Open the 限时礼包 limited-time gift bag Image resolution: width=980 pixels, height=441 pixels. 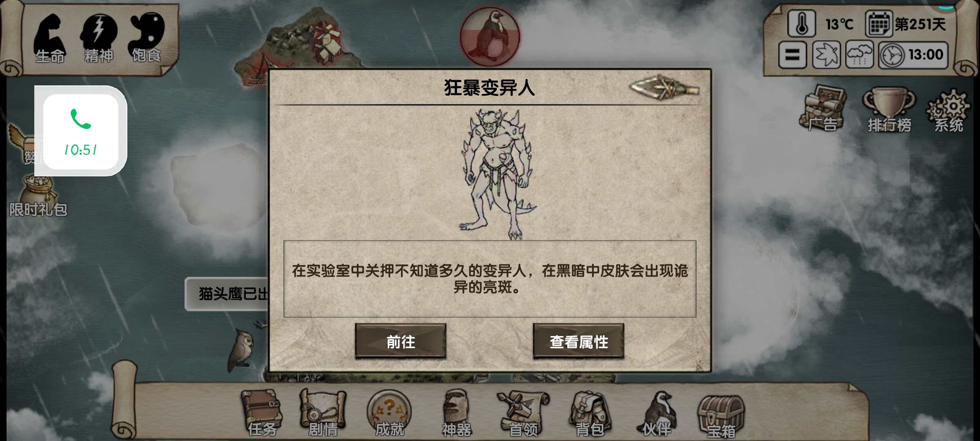pos(38,196)
